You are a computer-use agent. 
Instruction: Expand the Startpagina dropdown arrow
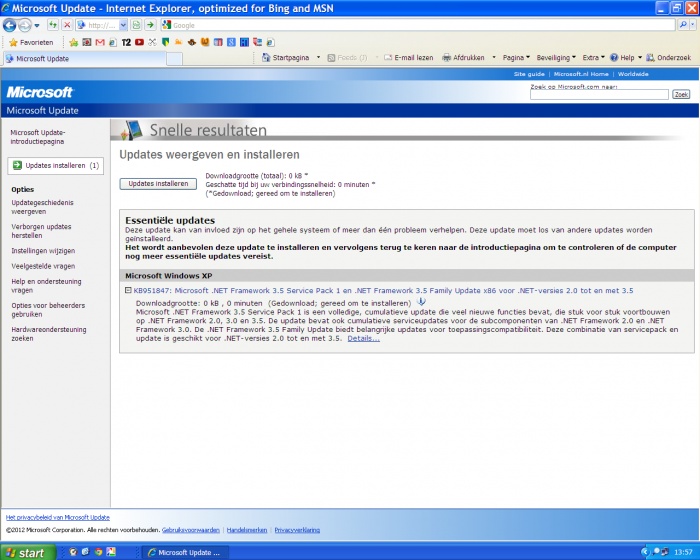point(318,58)
